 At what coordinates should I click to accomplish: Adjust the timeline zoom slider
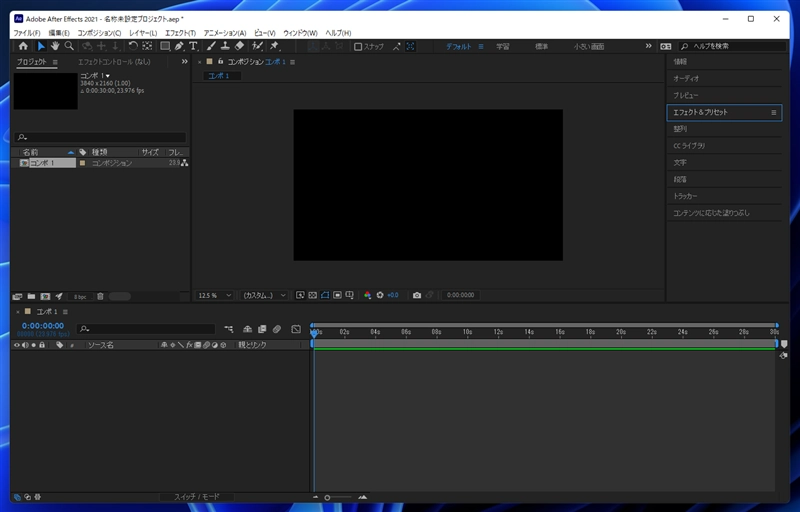pyautogui.click(x=328, y=497)
